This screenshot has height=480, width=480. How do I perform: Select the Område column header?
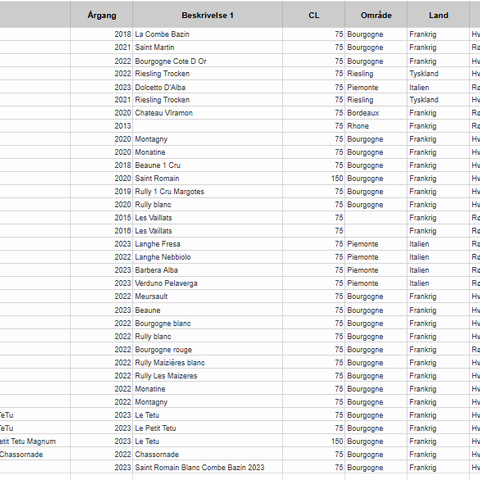pos(376,15)
